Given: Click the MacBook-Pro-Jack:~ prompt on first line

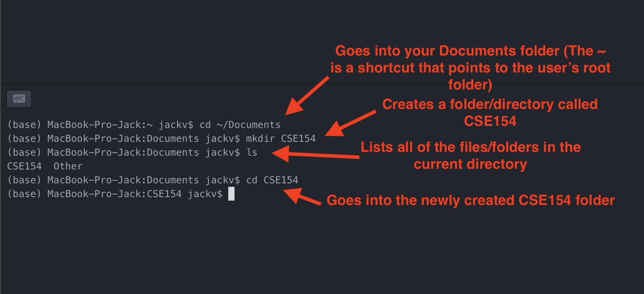Looking at the screenshot, I should tap(100, 125).
